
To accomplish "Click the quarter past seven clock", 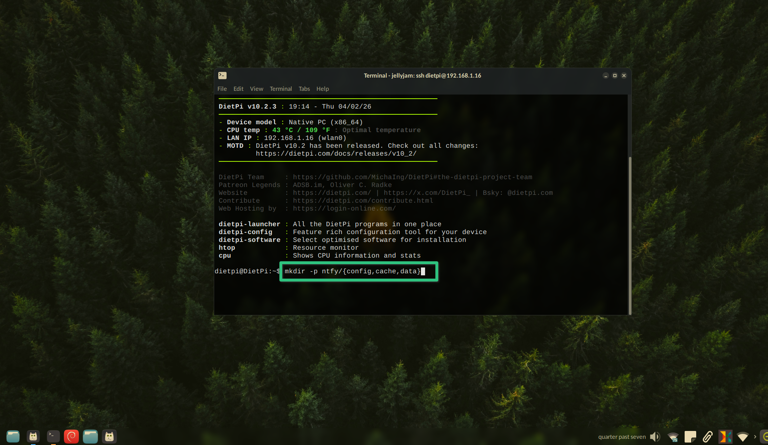I will (x=621, y=437).
